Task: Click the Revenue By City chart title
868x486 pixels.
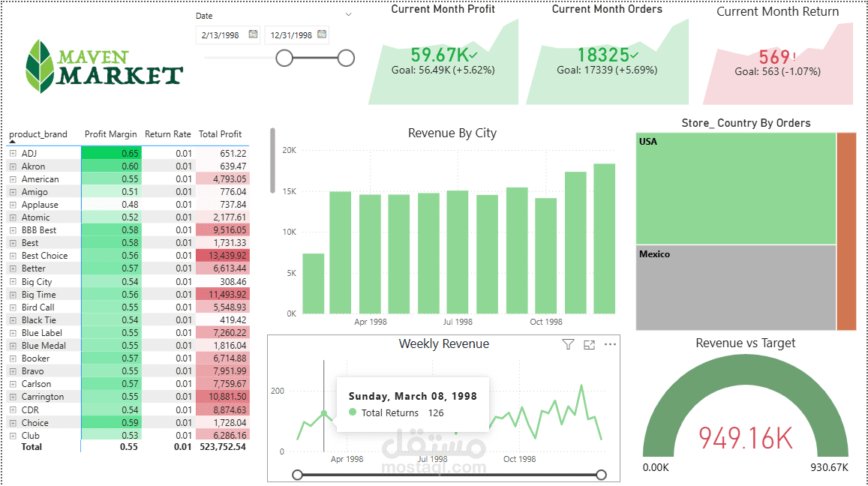Action: coord(452,133)
